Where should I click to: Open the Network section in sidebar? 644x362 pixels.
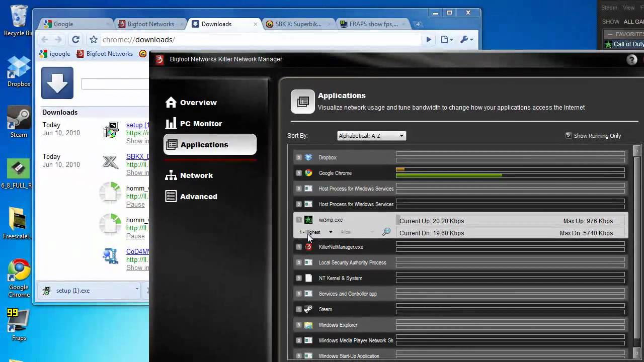196,175
